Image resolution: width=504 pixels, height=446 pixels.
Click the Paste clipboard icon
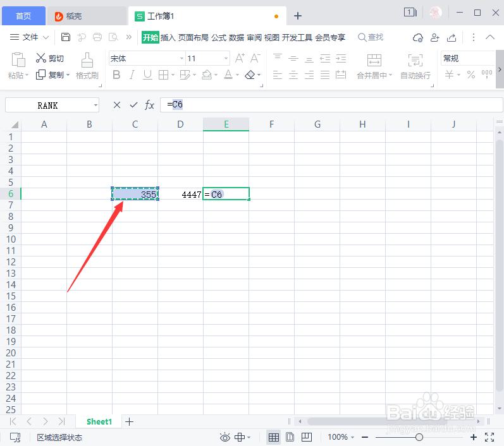coord(18,60)
